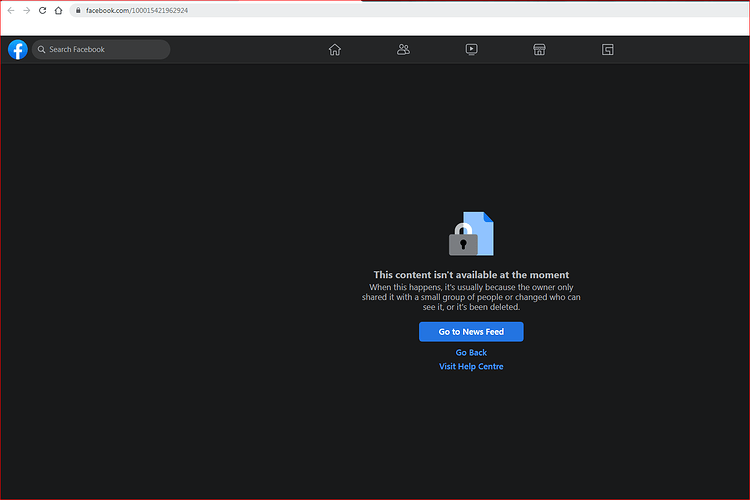Reload the page with the refresh icon
Viewport: 750px width, 500px height.
pyautogui.click(x=43, y=10)
